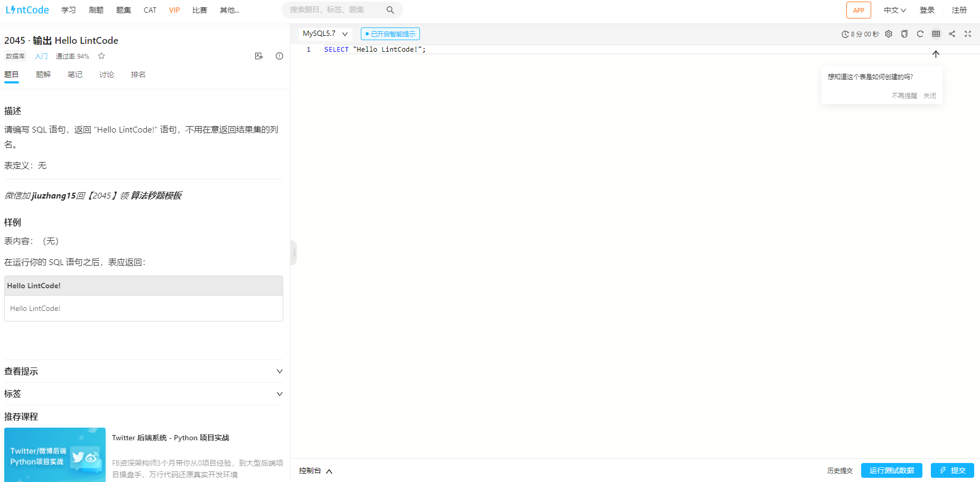This screenshot has width=980, height=482.
Task: Click the 通过率 94% text
Action: click(72, 56)
